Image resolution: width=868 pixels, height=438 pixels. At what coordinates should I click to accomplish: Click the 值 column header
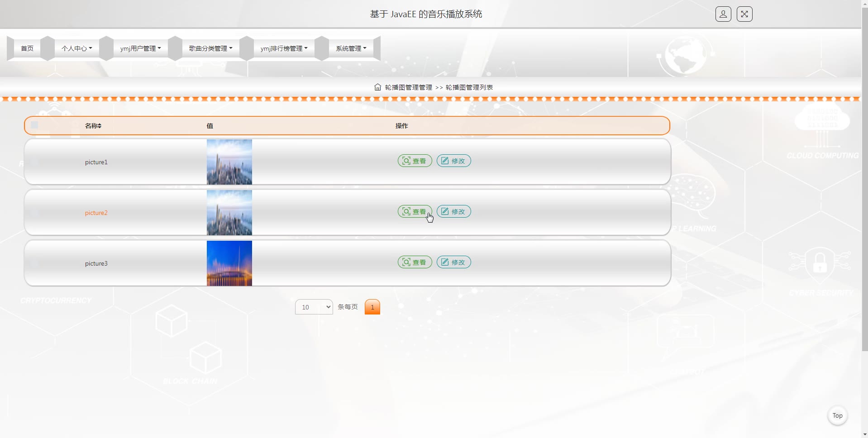tap(210, 126)
